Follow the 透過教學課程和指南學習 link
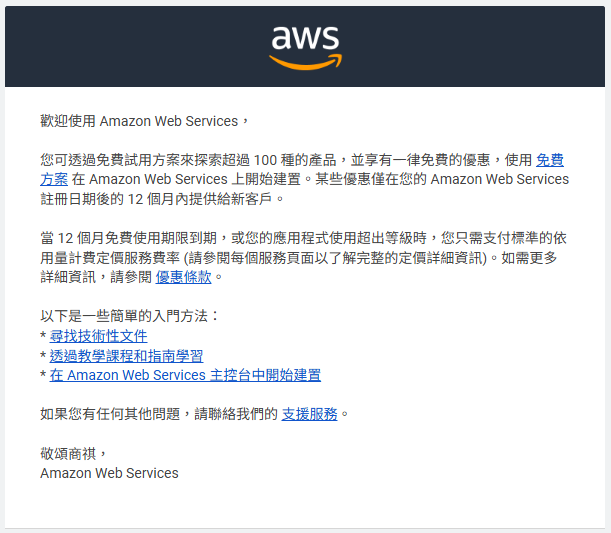Viewport: 611px width, 533px height. point(126,355)
